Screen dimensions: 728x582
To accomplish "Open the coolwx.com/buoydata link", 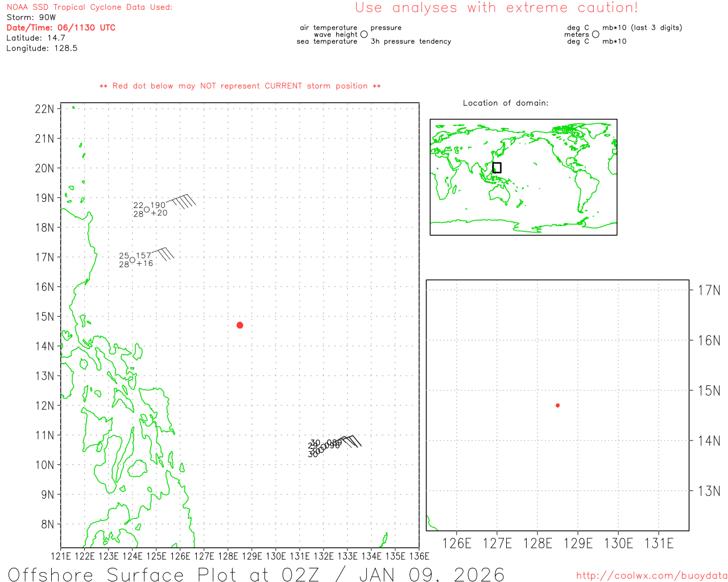I will [x=651, y=576].
